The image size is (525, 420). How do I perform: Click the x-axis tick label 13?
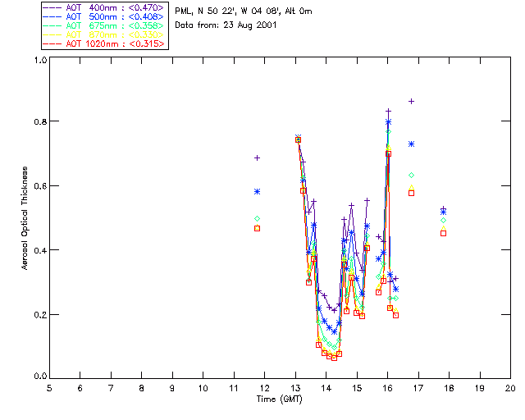295,388
